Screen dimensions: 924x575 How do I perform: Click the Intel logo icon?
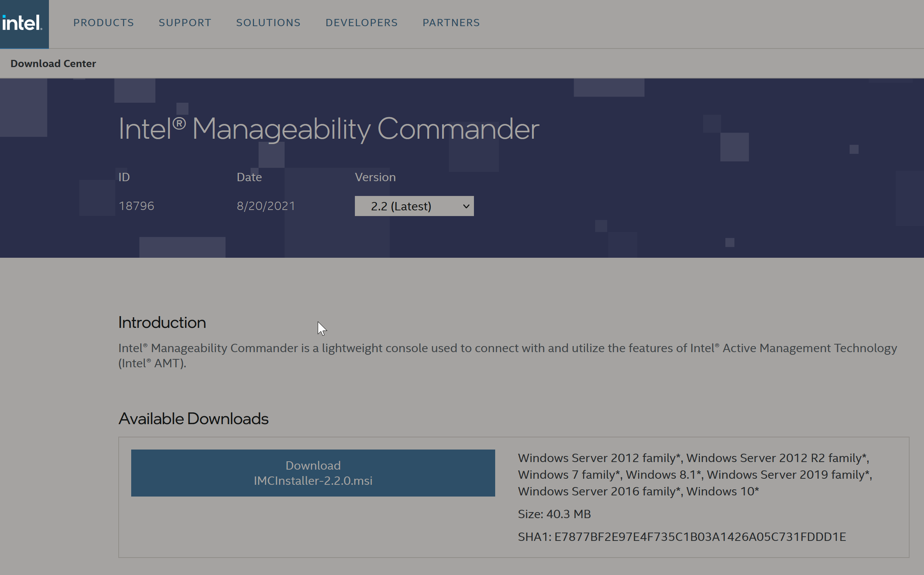click(x=22, y=23)
